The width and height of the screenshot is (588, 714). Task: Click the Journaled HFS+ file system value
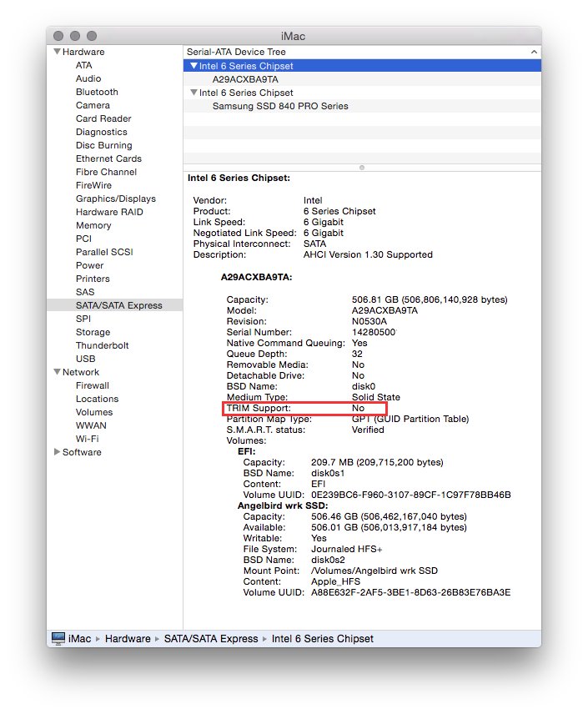pos(347,549)
